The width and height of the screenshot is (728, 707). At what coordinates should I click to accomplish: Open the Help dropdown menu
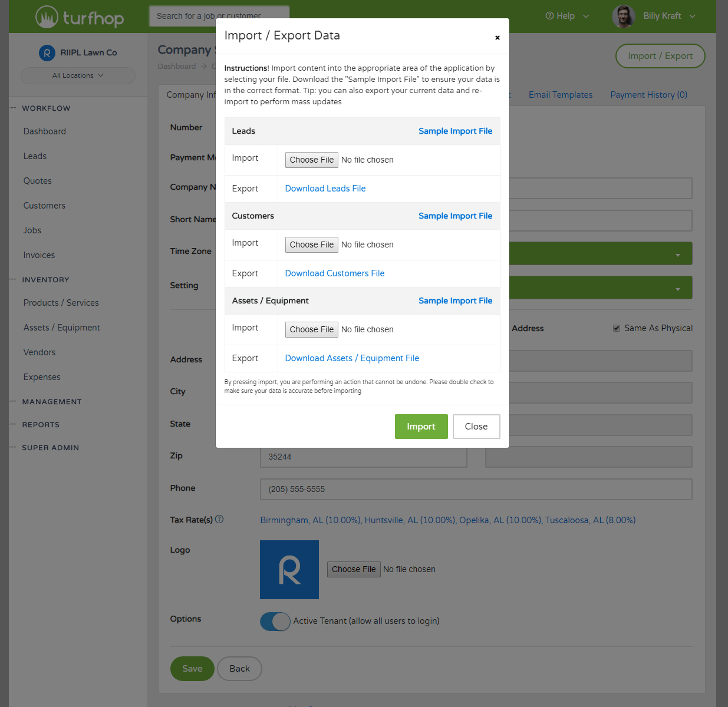566,16
